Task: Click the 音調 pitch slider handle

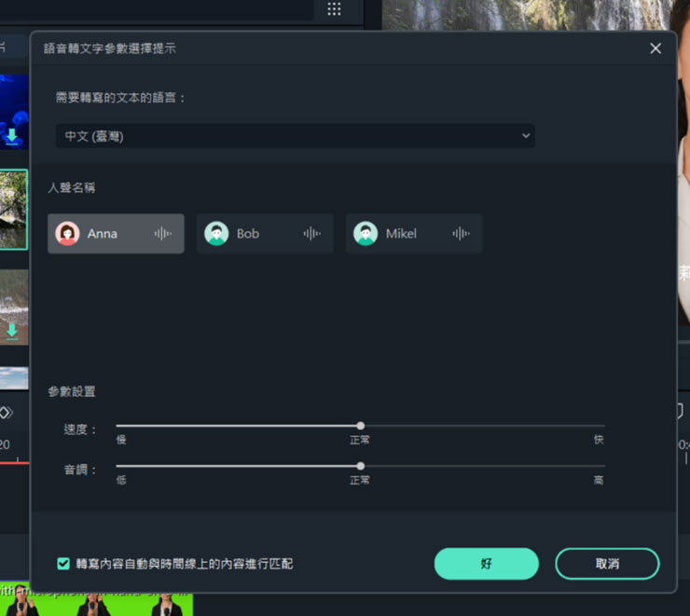Action: [x=361, y=466]
